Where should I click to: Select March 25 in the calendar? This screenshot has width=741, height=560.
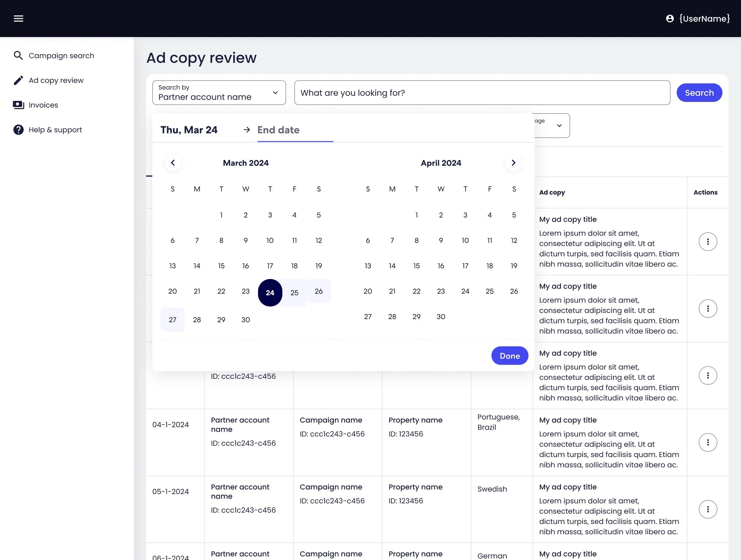click(294, 293)
